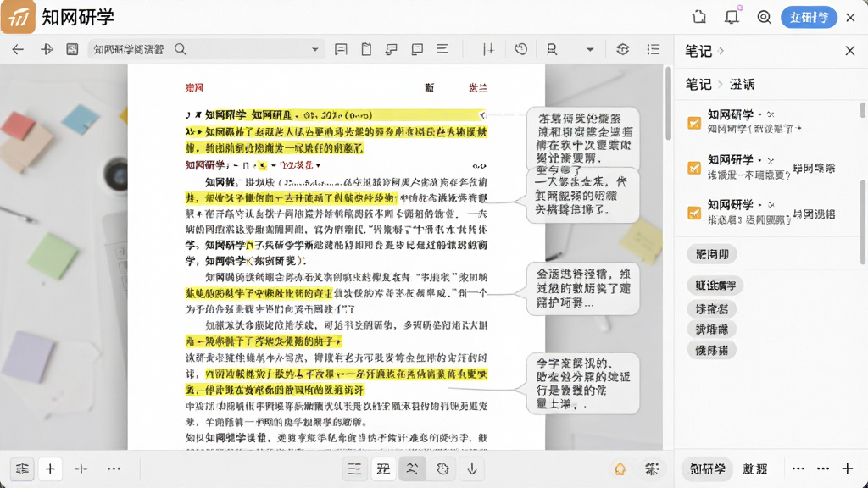Click the second margin annotation bubble
Image resolution: width=868 pixels, height=488 pixels.
[x=583, y=196]
